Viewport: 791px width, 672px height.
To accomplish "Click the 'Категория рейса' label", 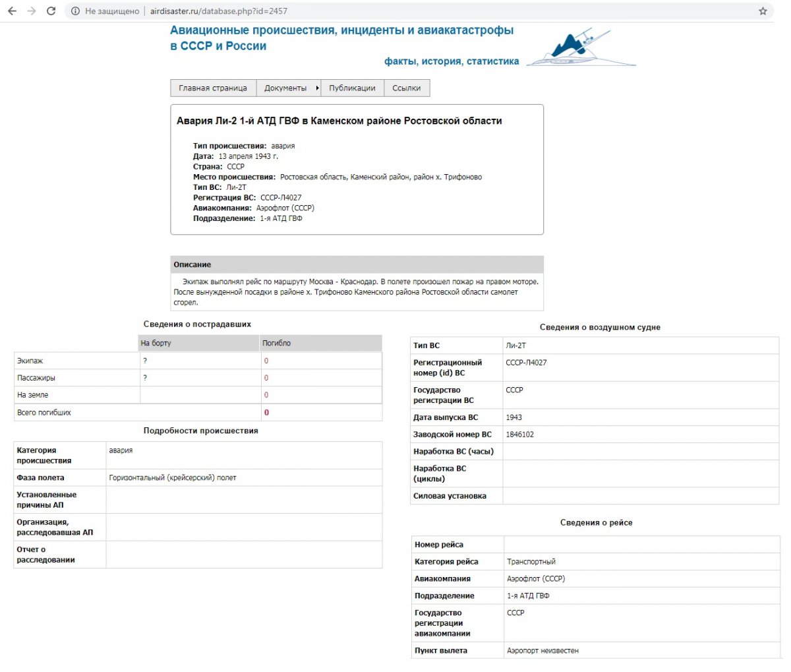I will (x=446, y=562).
